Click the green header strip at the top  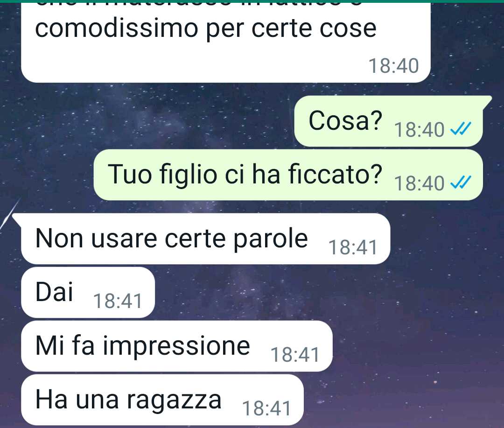pos(252,1)
